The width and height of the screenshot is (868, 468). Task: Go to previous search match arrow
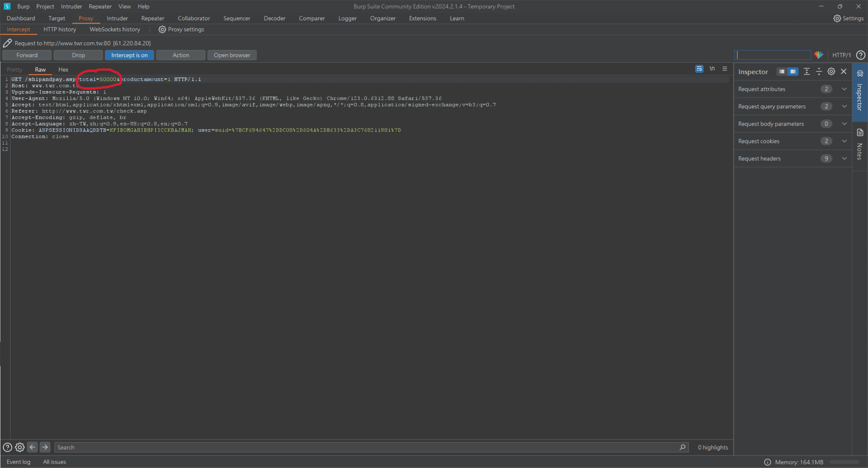[32, 447]
